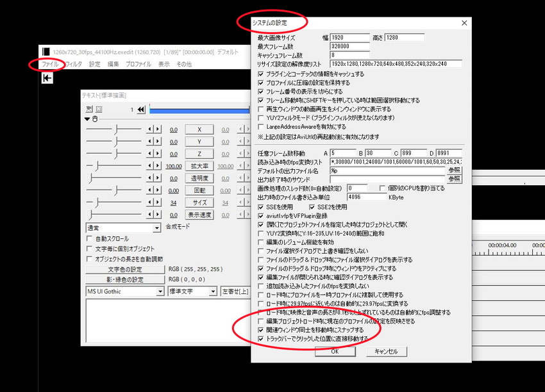The image size is (545, 392).
Task: Open the 表示 menu
Action: coord(163,64)
